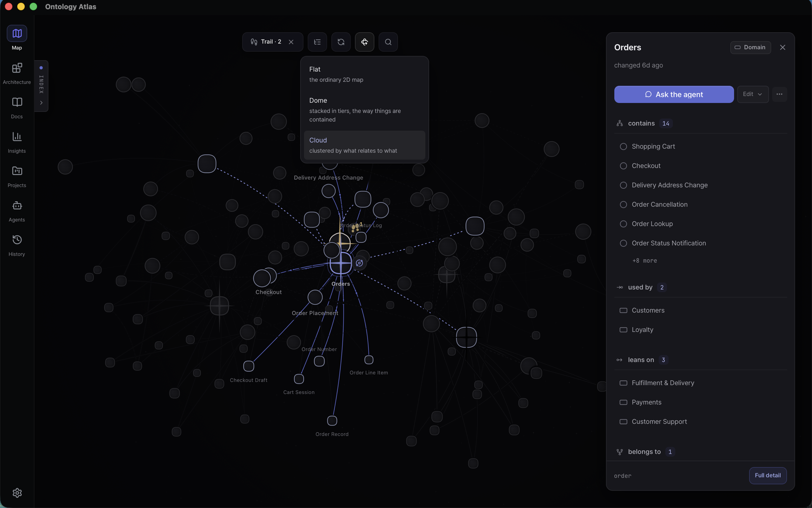
Task: Open Delivery Address Change list item
Action: coord(701,185)
